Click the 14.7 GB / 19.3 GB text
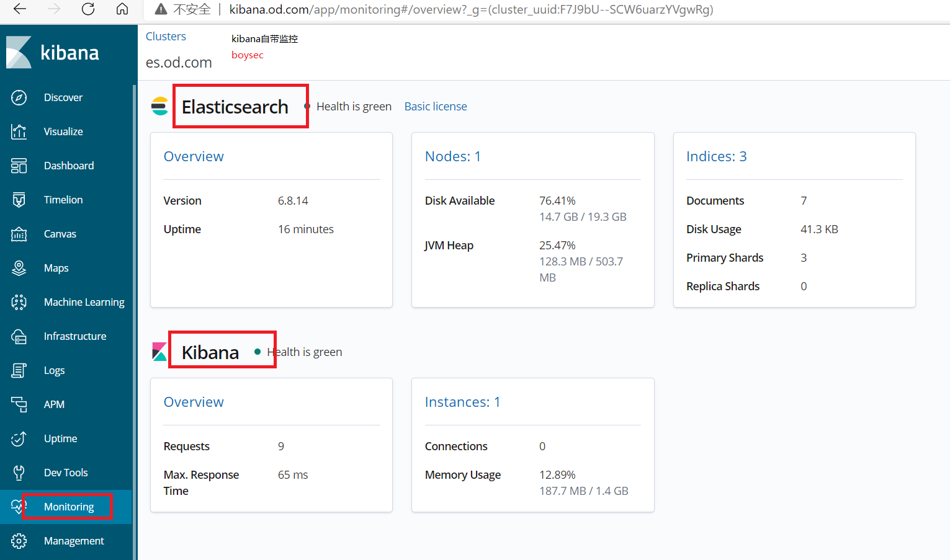 [x=583, y=217]
